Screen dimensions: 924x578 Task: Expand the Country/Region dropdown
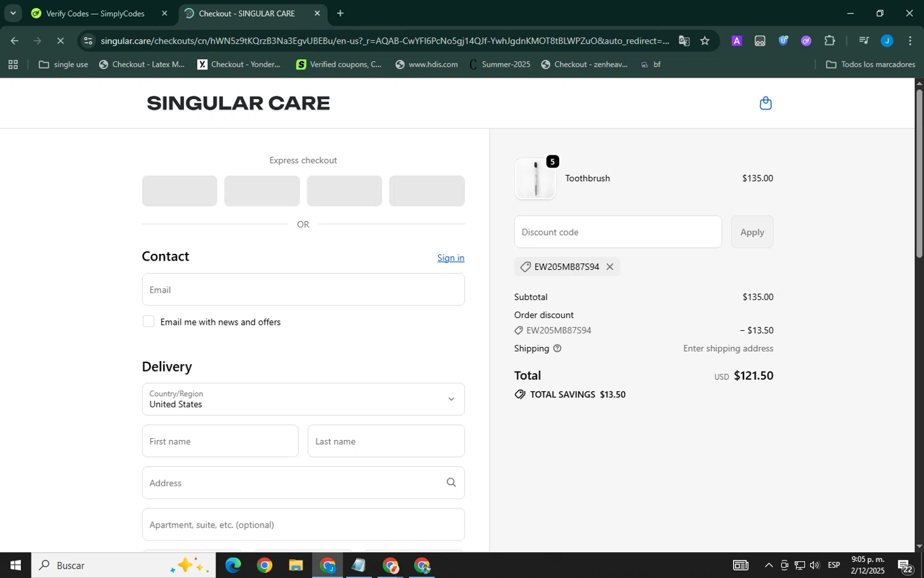click(303, 399)
